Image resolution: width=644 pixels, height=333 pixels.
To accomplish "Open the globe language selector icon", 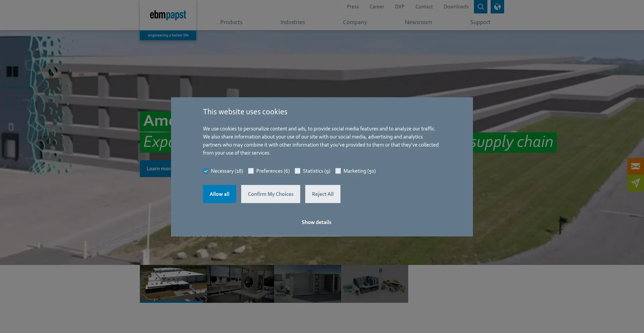I will (497, 7).
